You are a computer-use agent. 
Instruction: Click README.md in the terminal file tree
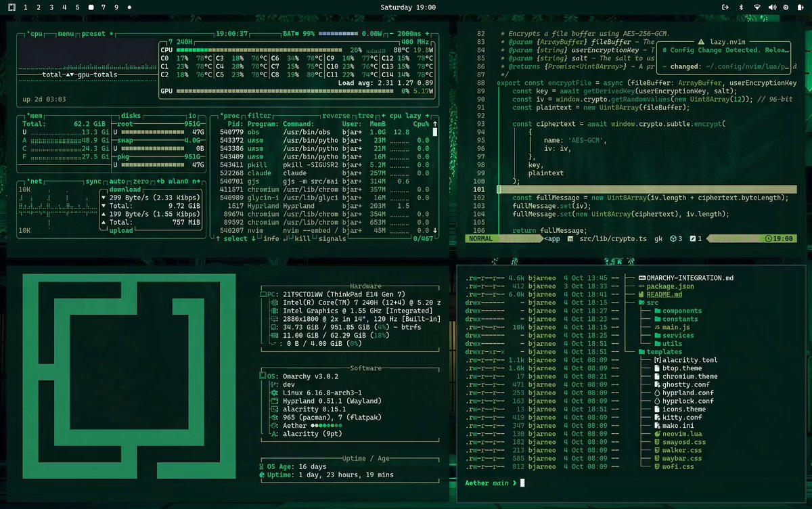(x=664, y=295)
